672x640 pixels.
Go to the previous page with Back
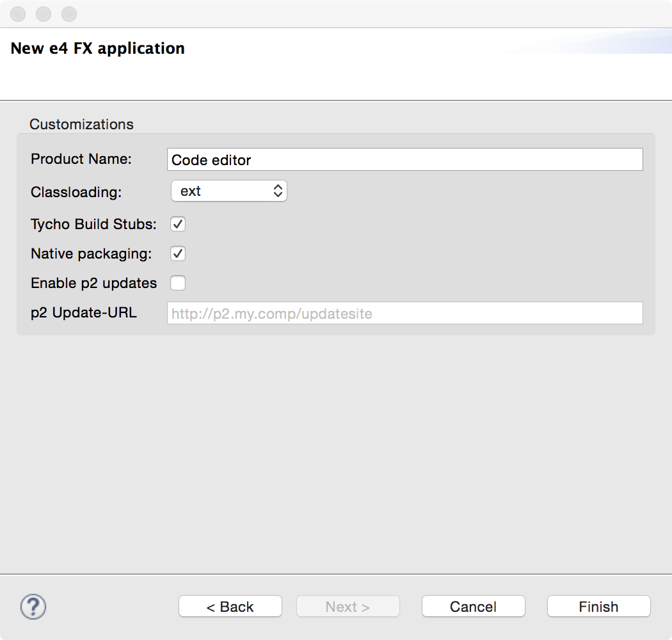pyautogui.click(x=230, y=607)
